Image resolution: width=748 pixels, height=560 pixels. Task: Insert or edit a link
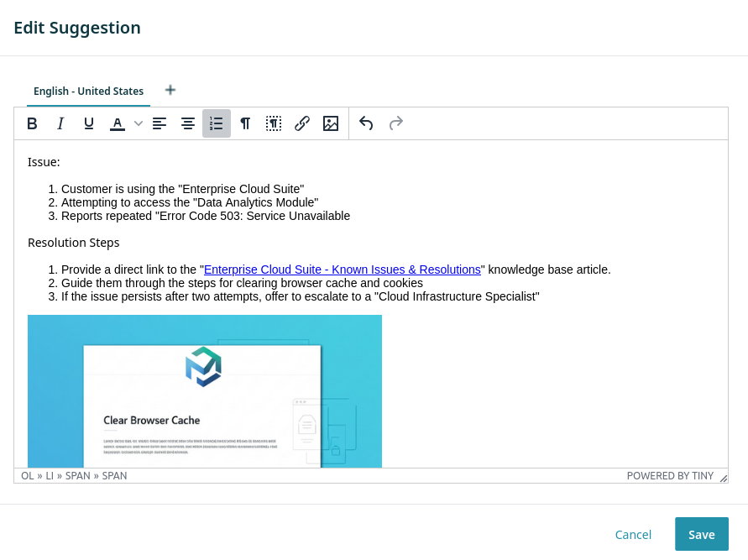tap(302, 123)
